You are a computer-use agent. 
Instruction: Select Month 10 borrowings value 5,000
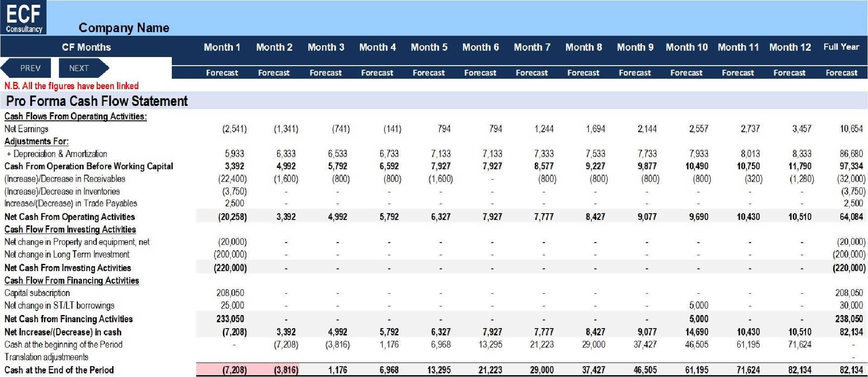(698, 305)
